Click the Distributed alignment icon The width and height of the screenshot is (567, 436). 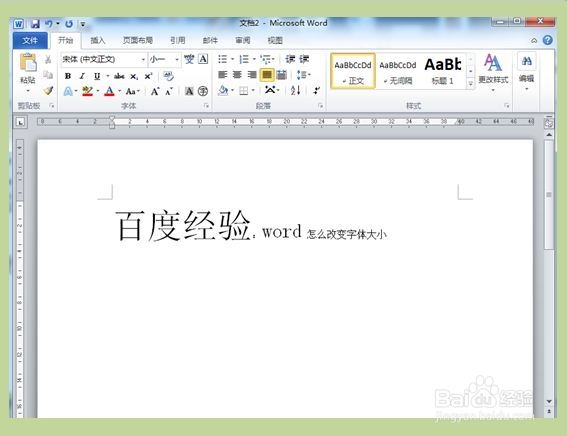click(281, 75)
